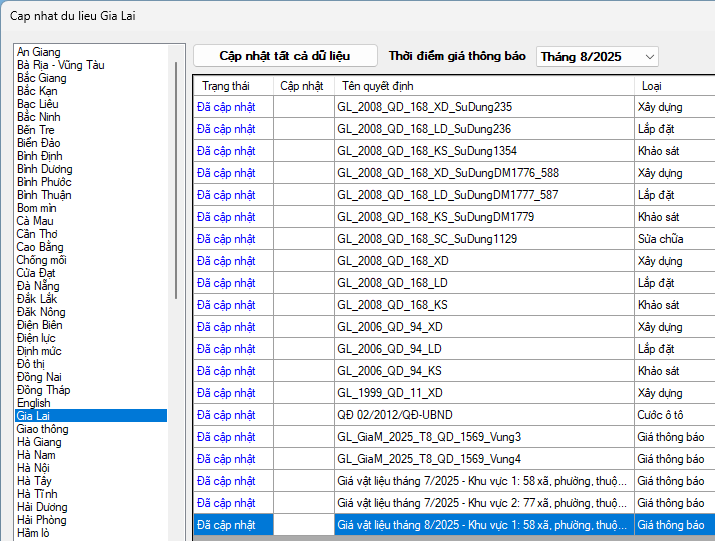
Task: Click the 'Loại' column header
Action: point(675,86)
